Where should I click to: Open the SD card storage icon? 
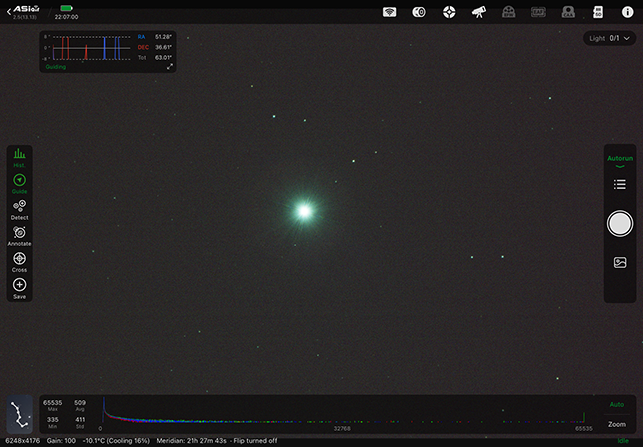[x=598, y=12]
